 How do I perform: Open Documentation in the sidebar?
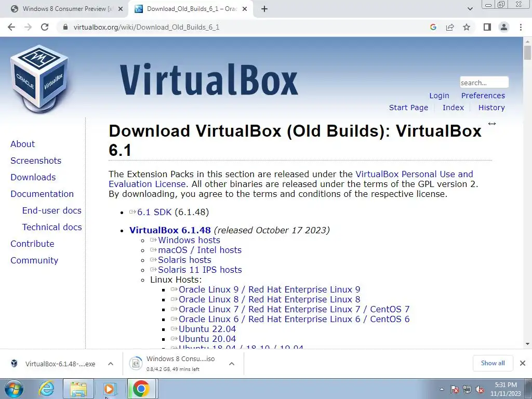point(42,194)
